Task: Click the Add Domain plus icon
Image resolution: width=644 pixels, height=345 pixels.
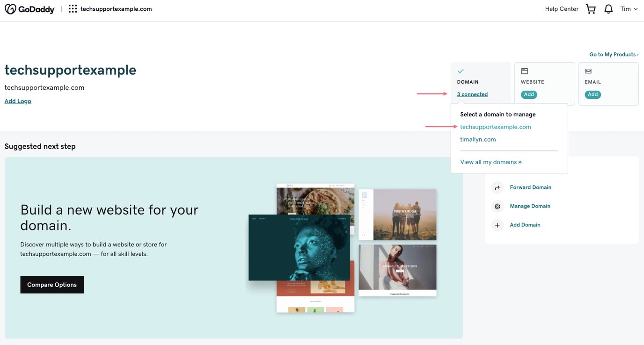Action: coord(497,225)
